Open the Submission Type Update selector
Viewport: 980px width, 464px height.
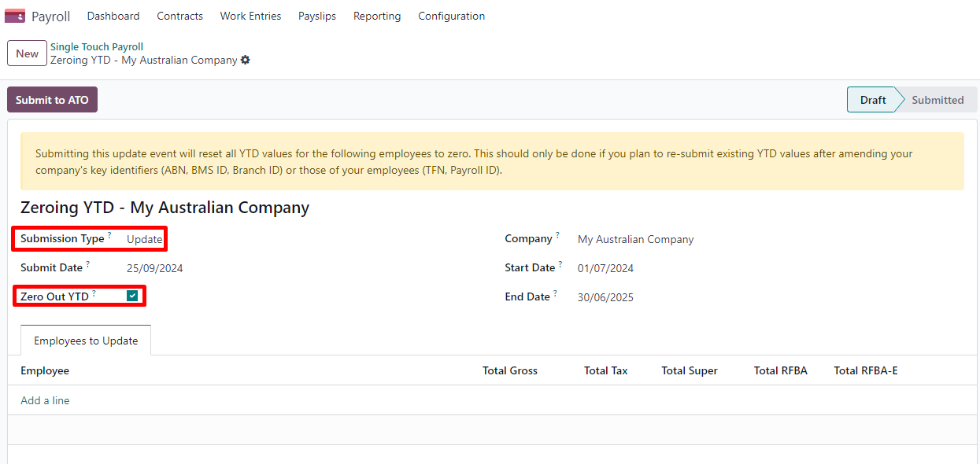point(144,239)
